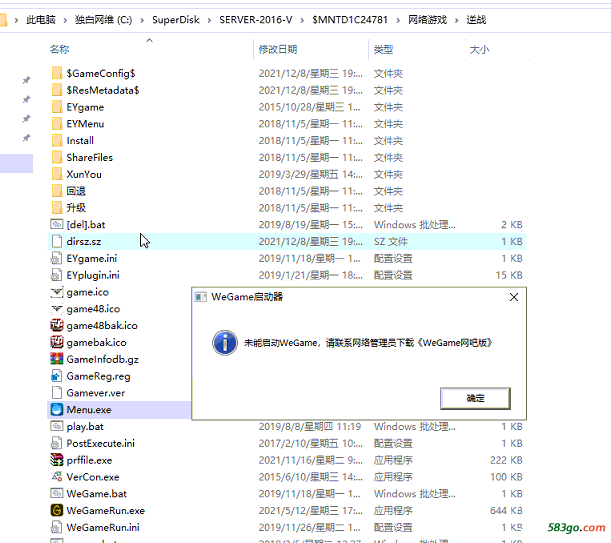611x543 pixels.
Task: Click 确定 button in WeGame dialog
Action: pyautogui.click(x=475, y=398)
